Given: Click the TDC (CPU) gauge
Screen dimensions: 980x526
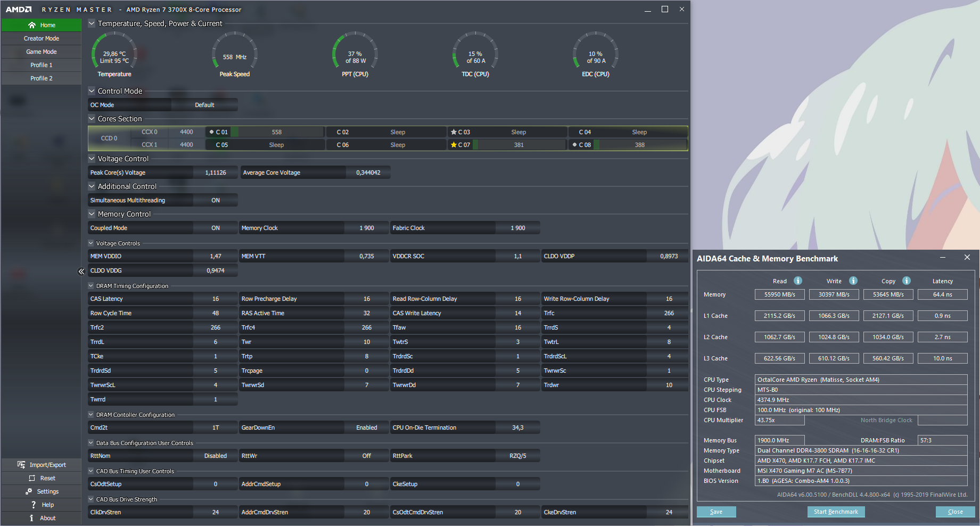Looking at the screenshot, I should pyautogui.click(x=475, y=55).
